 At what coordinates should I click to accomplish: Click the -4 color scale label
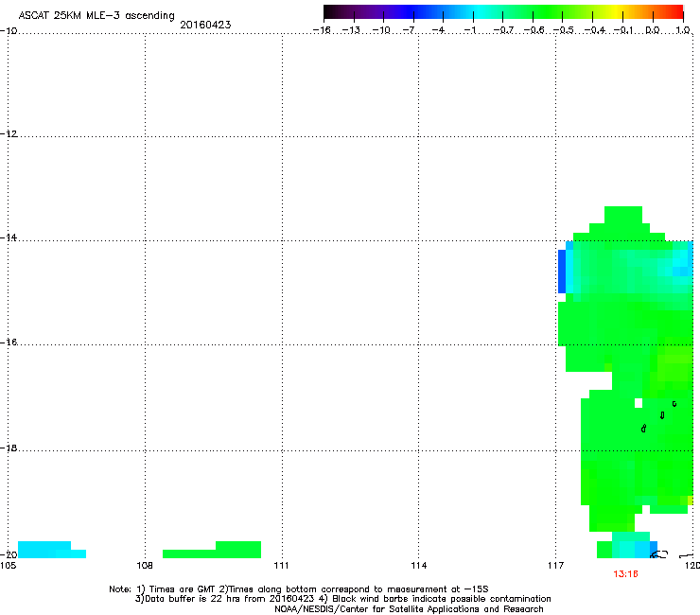tap(440, 30)
